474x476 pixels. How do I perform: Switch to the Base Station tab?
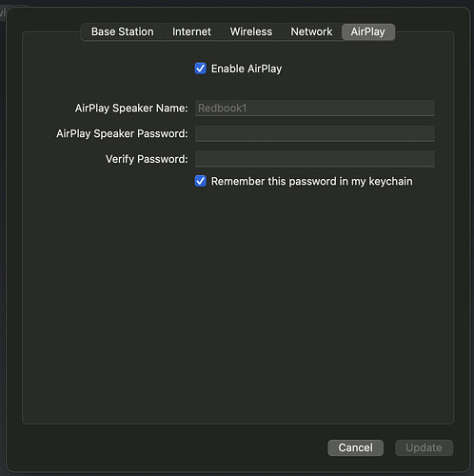(x=122, y=31)
